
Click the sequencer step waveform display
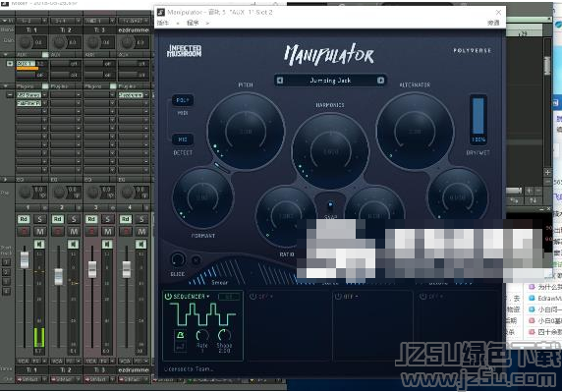click(x=202, y=313)
